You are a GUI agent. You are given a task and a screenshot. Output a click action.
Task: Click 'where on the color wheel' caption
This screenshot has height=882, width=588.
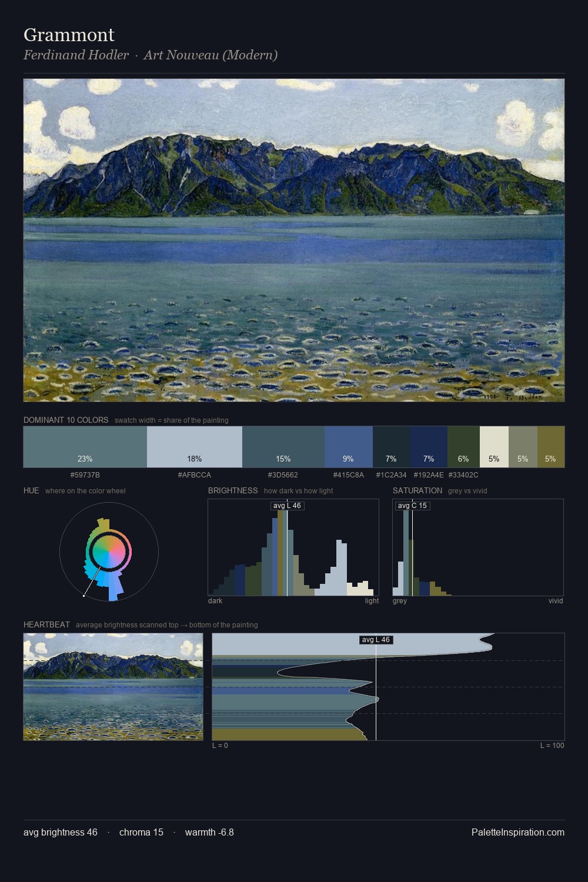coord(85,491)
